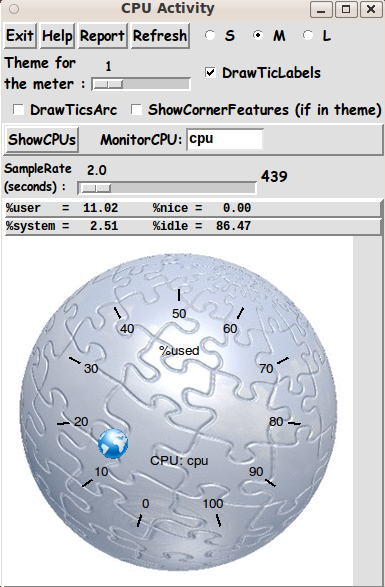Select the M size radio button
Viewport: 385px width, 587px height.
click(x=258, y=36)
